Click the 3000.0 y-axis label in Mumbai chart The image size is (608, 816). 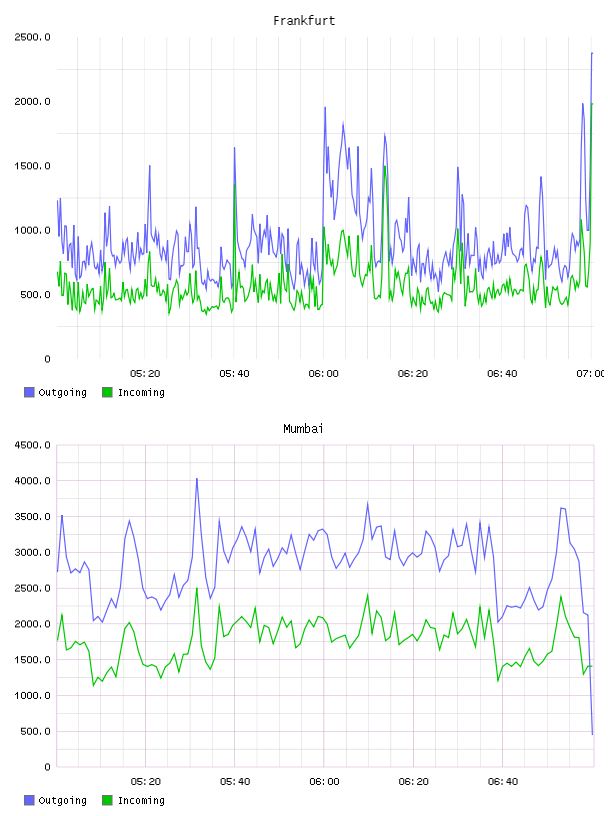coord(33,553)
